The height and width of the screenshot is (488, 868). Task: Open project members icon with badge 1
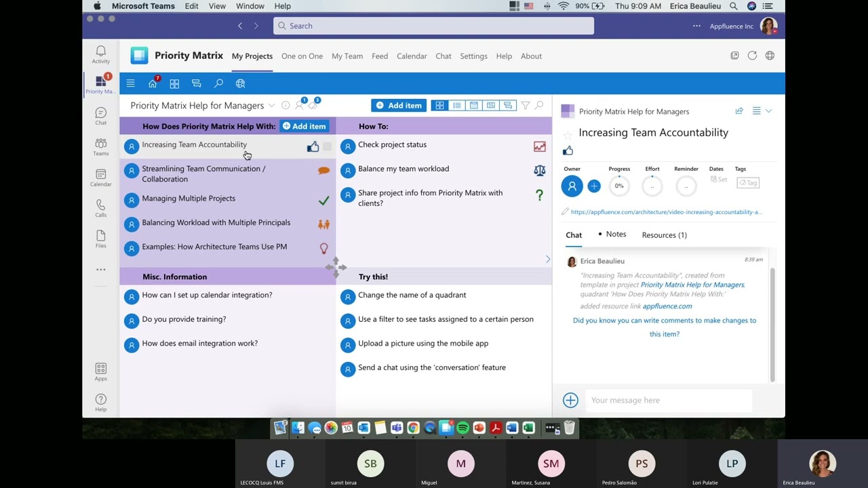(x=300, y=105)
